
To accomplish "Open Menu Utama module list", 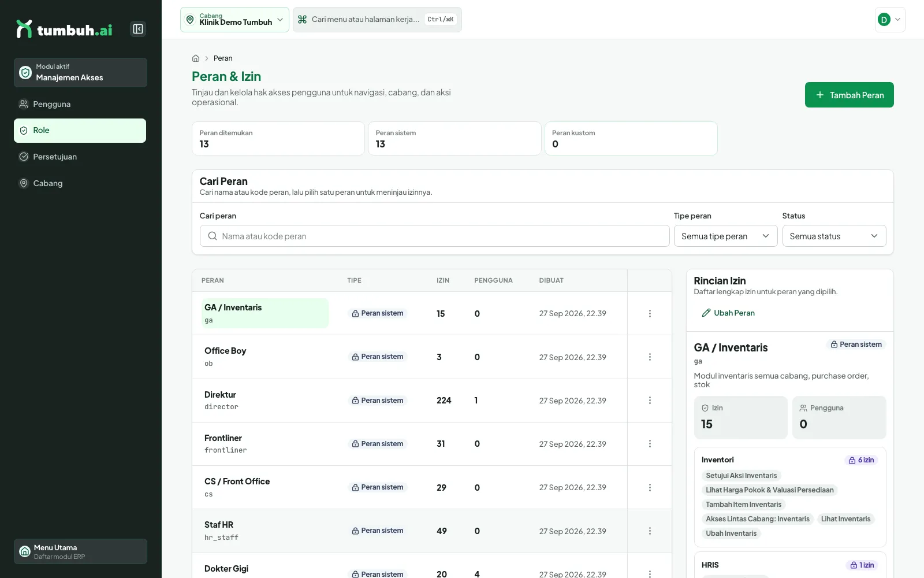I will 80,551.
